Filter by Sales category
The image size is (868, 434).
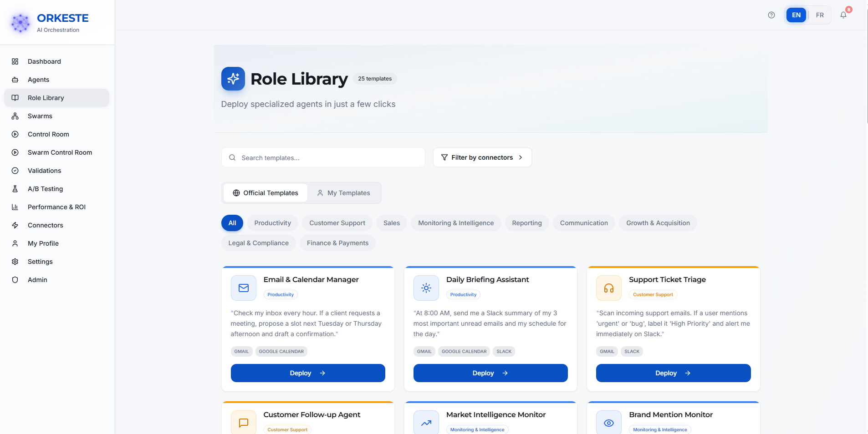(x=392, y=223)
